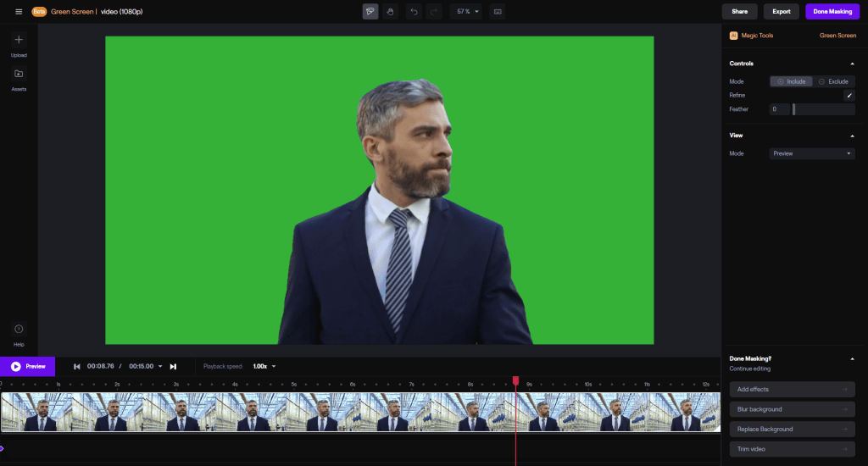Click the Export button
This screenshot has height=466, width=868.
[781, 12]
